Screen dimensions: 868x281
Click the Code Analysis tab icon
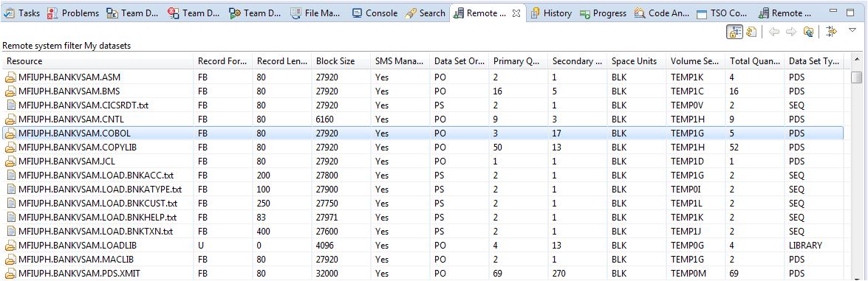pos(640,13)
